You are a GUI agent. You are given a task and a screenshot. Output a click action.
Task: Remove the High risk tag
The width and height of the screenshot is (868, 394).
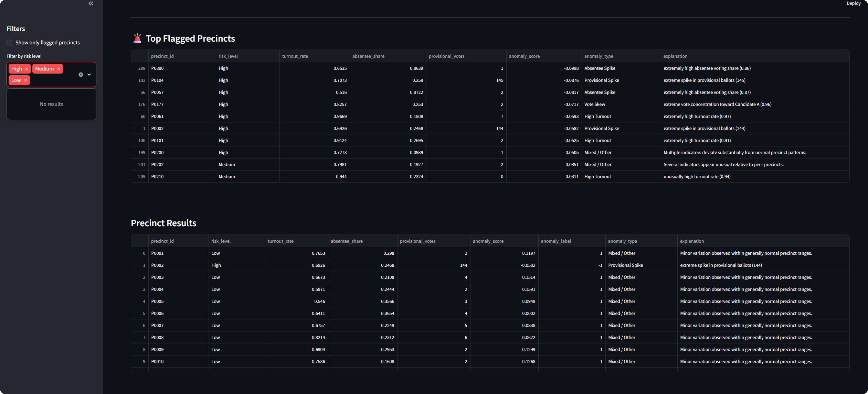pyautogui.click(x=27, y=69)
